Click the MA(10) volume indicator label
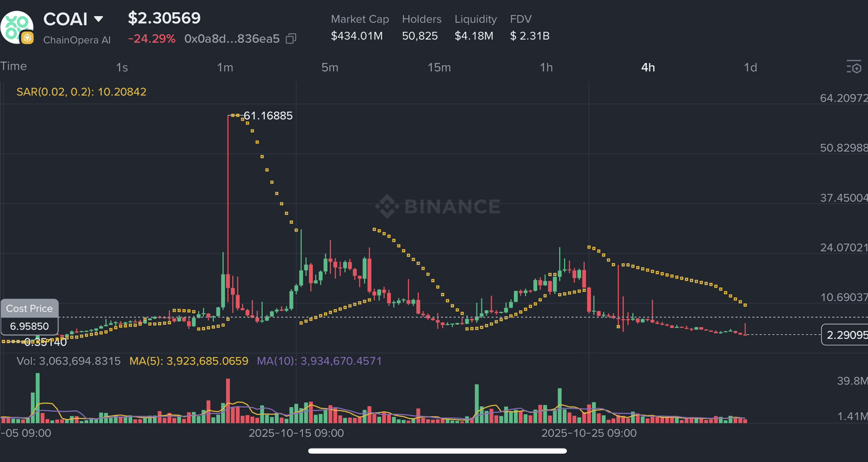Viewport: 868px width, 462px height. pos(319,361)
